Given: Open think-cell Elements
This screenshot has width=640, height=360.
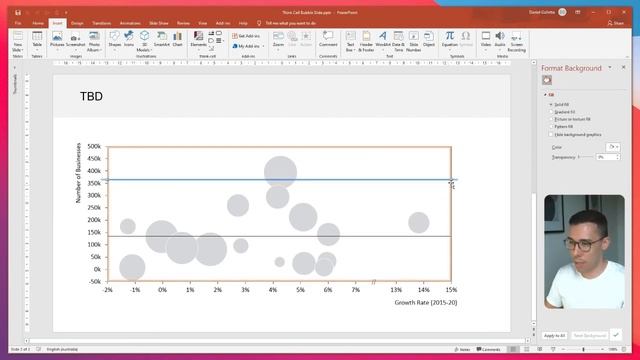Looking at the screenshot, I should pyautogui.click(x=198, y=39).
